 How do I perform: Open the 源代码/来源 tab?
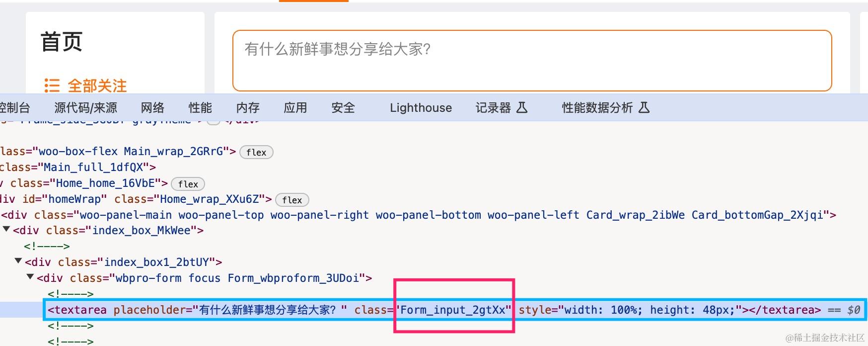point(86,107)
